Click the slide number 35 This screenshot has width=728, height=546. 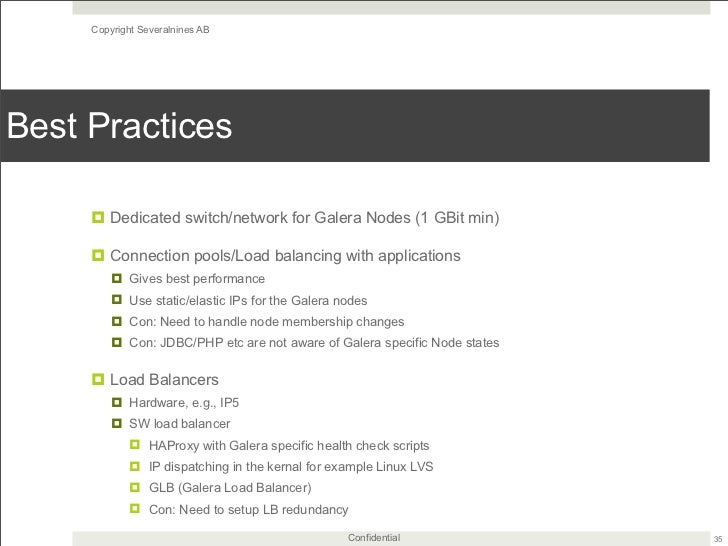pos(718,539)
